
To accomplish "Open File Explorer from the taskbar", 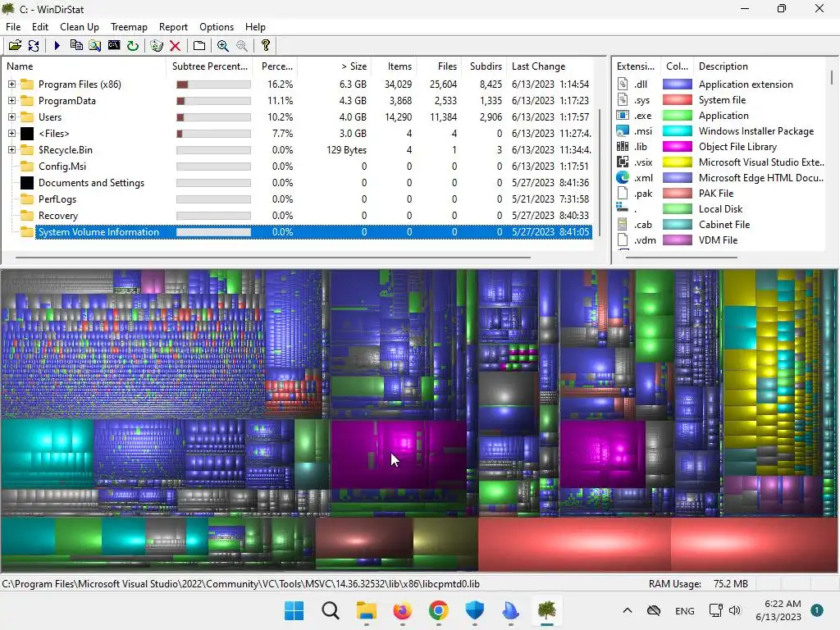I will tap(367, 610).
